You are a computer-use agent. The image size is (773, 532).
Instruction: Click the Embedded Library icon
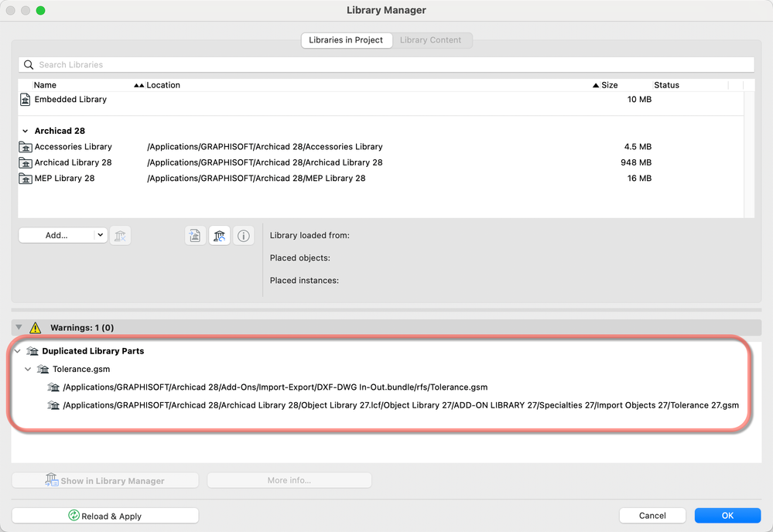25,100
